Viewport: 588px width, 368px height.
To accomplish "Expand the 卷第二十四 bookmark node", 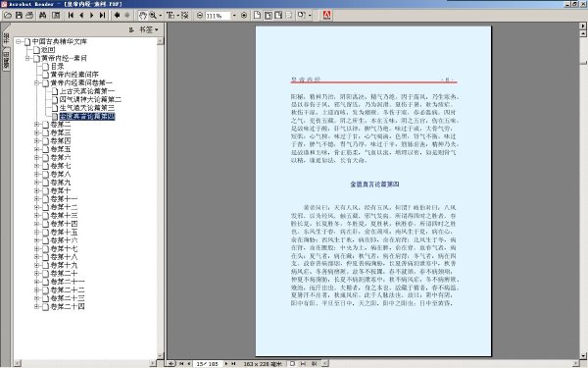I will tap(37, 306).
